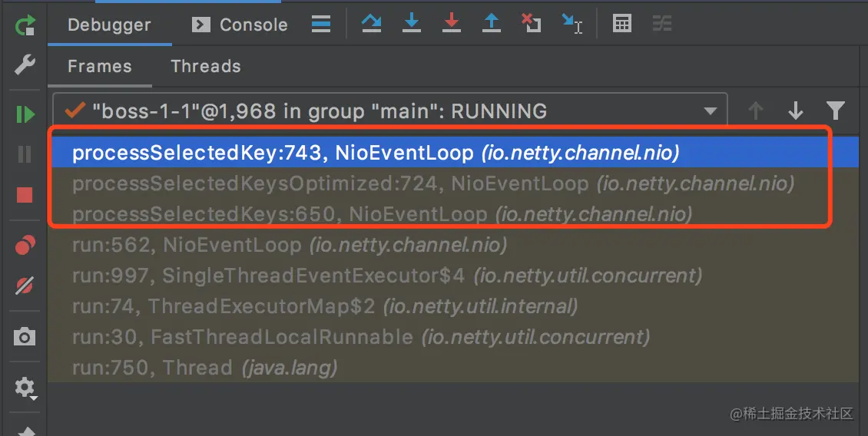Select the Threads tab

[206, 66]
